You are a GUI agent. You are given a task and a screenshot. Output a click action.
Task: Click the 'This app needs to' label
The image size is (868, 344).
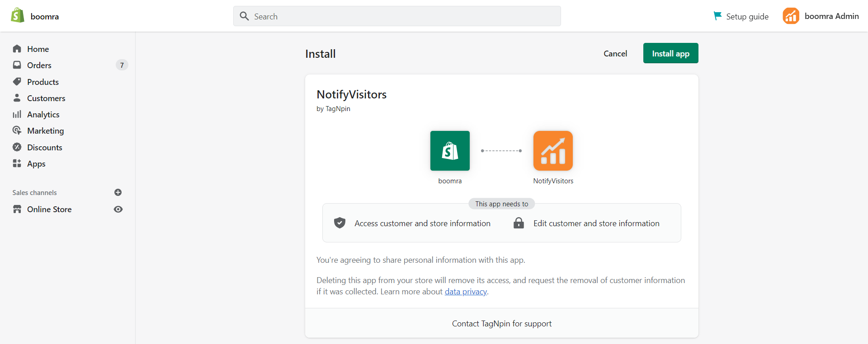coord(502,204)
